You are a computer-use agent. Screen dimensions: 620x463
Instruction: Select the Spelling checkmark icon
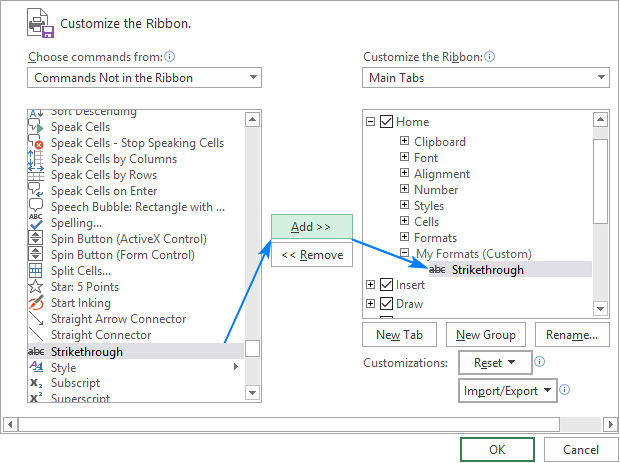tap(35, 223)
